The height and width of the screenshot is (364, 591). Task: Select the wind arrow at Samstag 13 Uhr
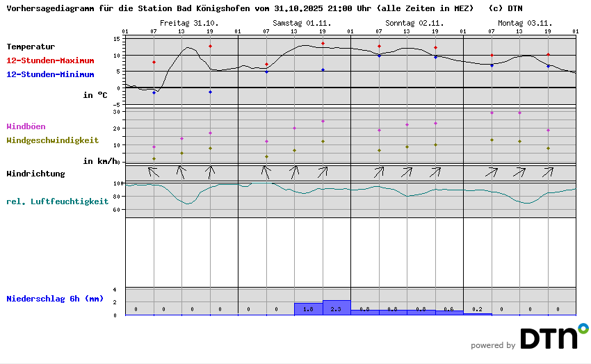295,172
